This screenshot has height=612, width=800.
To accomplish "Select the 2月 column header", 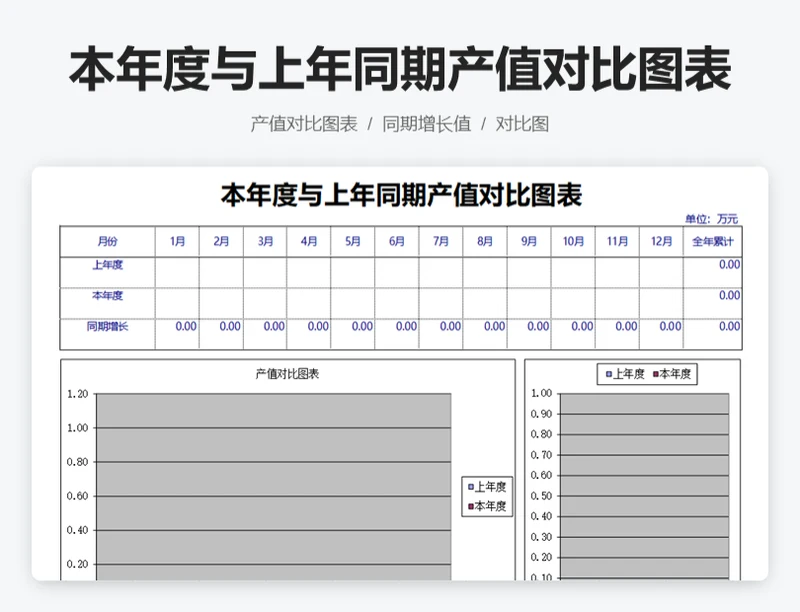I will tap(221, 241).
